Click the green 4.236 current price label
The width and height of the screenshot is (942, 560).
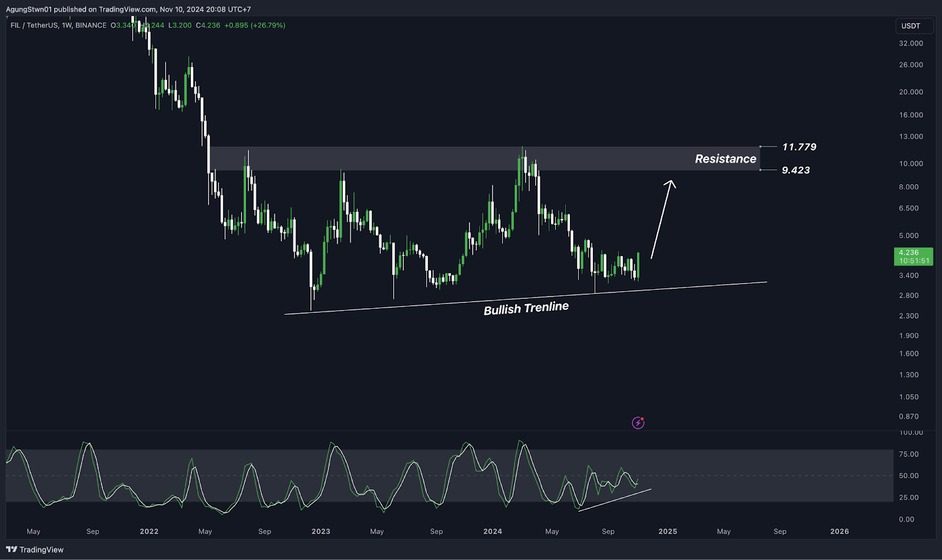[x=914, y=256]
